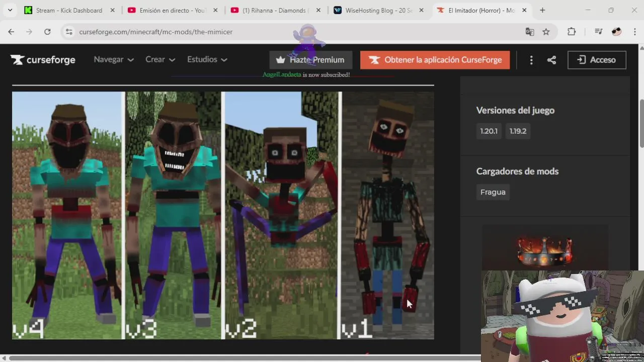The width and height of the screenshot is (644, 362).
Task: Open the site information icon in address bar
Action: tap(69, 32)
